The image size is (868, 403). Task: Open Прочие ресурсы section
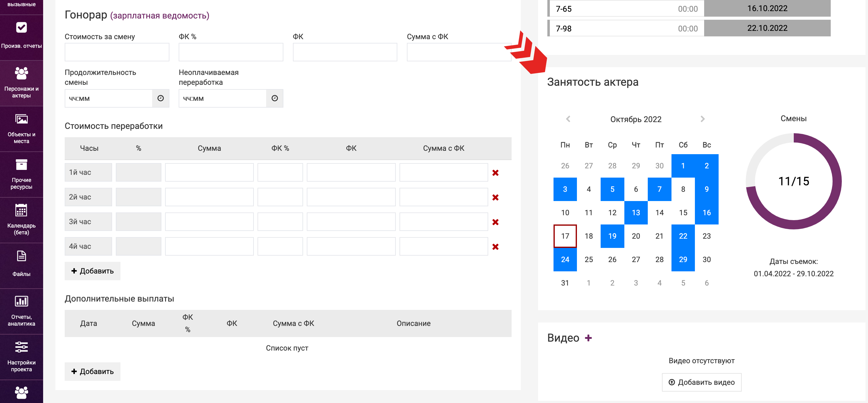(x=21, y=174)
